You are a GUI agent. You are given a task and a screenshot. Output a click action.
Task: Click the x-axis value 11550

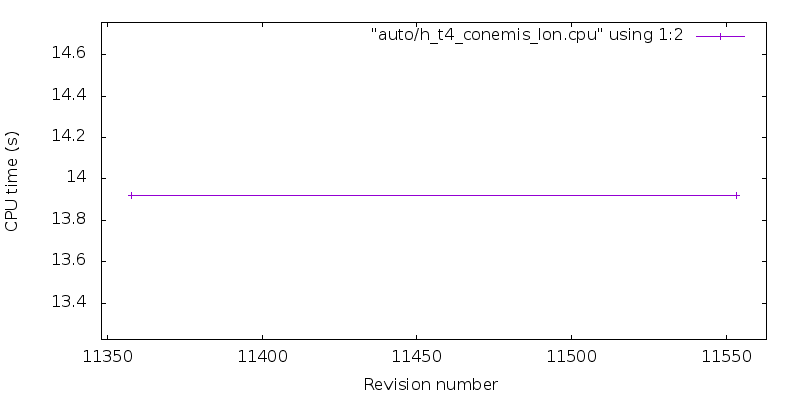click(x=726, y=357)
